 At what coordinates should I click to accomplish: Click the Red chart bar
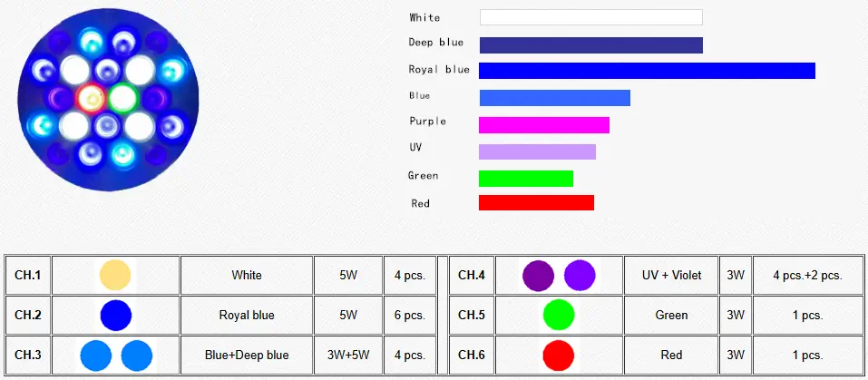[536, 203]
